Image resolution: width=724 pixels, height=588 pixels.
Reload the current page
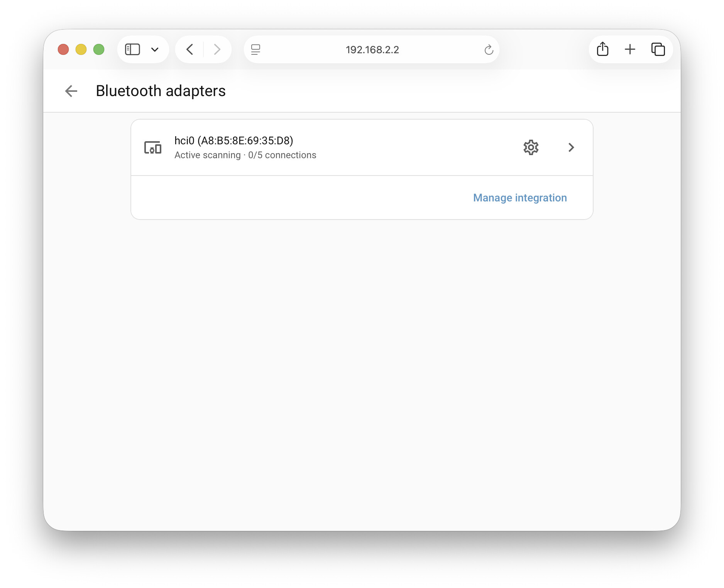click(x=489, y=50)
